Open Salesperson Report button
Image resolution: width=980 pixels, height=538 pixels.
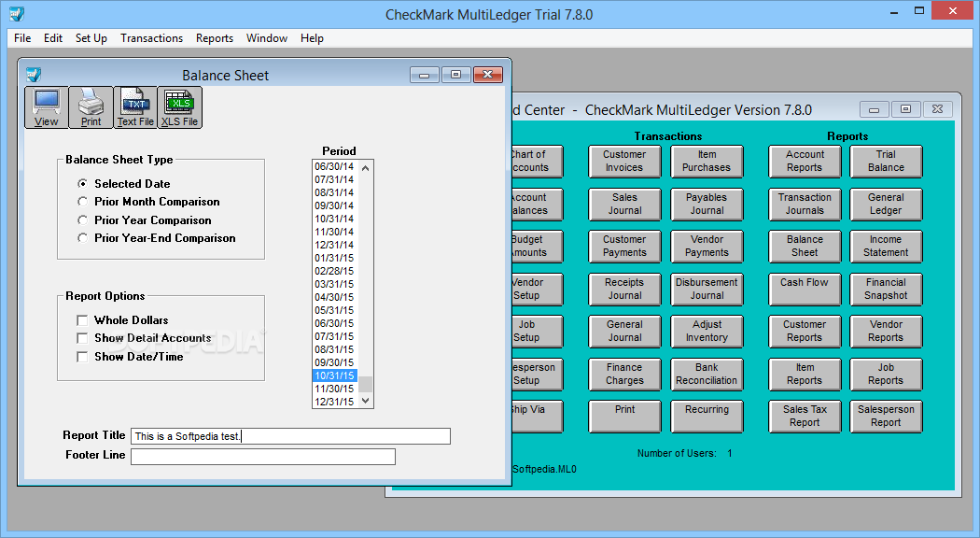pyautogui.click(x=886, y=416)
